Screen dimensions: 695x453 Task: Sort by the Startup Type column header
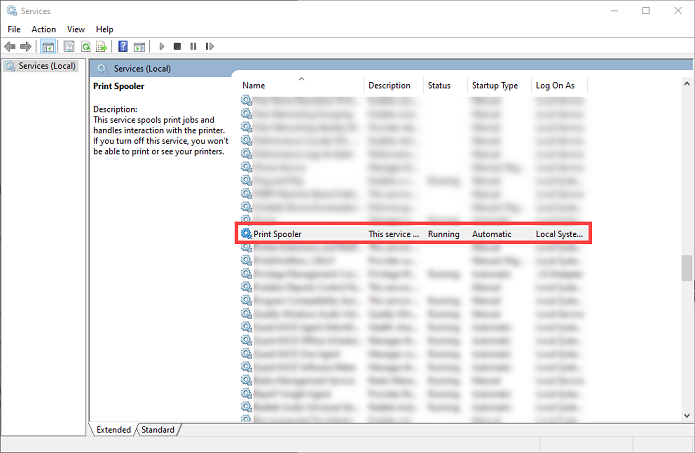(495, 86)
